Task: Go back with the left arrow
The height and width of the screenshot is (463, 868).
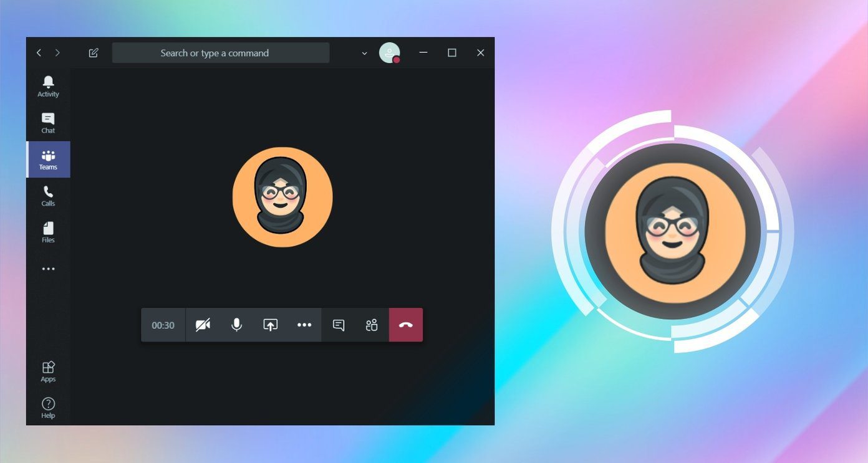Action: click(x=39, y=53)
